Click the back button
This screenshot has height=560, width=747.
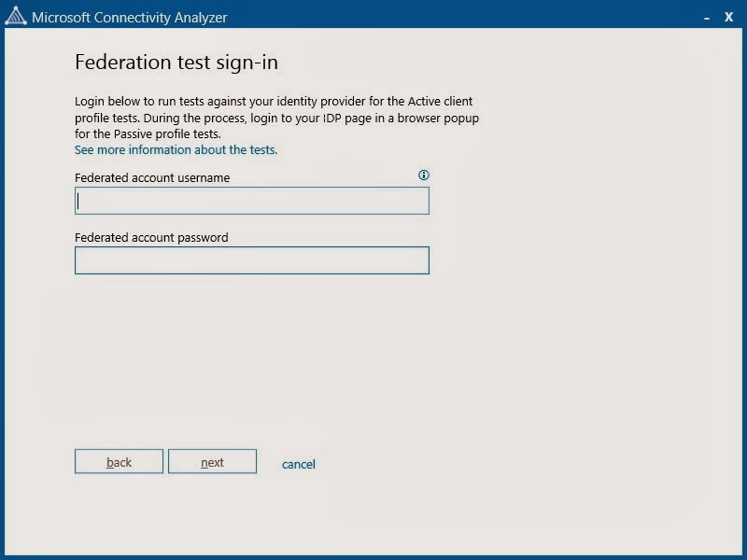[x=120, y=461]
